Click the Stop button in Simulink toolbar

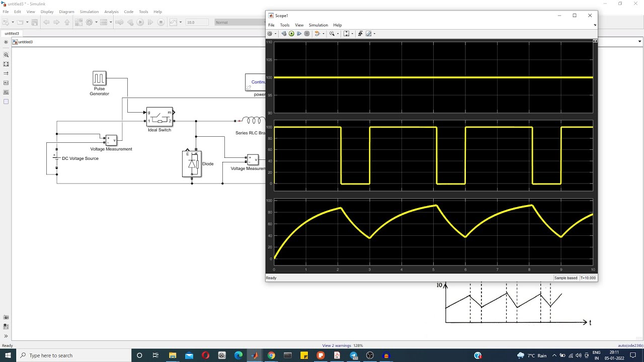(161, 22)
